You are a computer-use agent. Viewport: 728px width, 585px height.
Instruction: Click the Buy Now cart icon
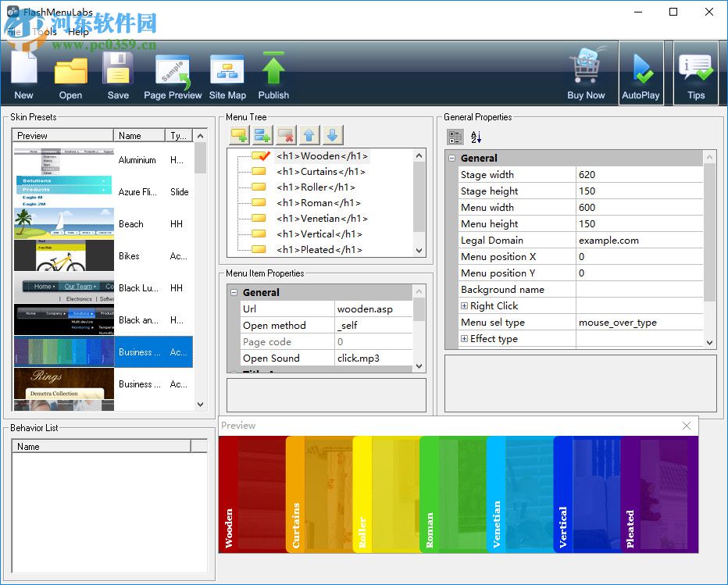pos(586,70)
